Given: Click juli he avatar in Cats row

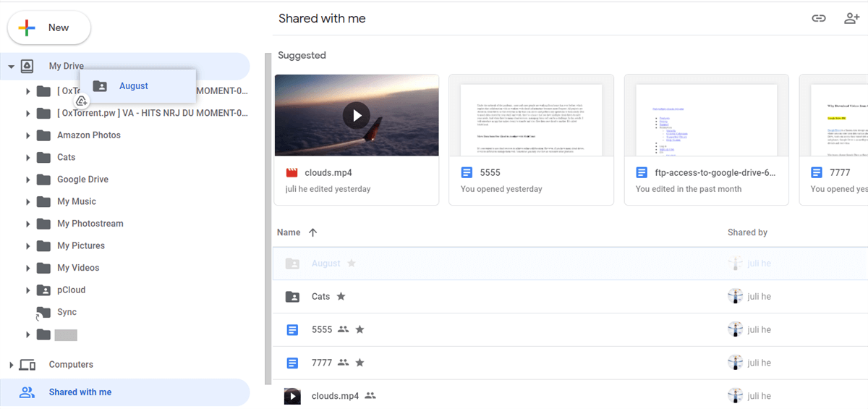Looking at the screenshot, I should pos(735,297).
